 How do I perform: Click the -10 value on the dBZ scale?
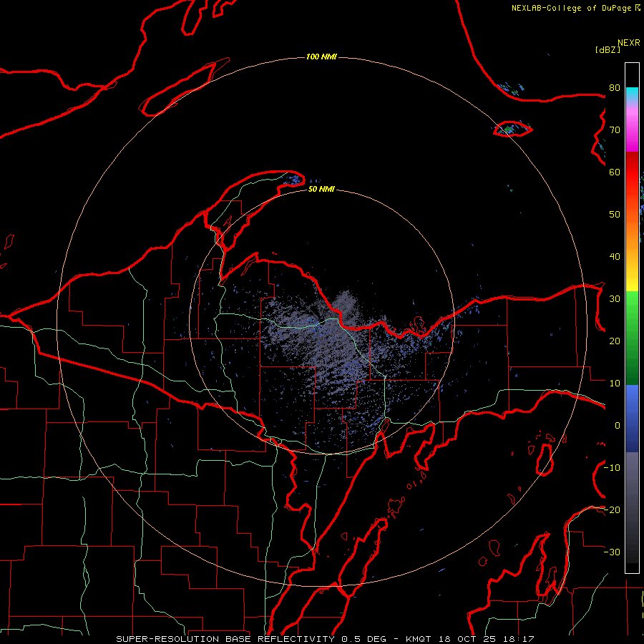612,468
